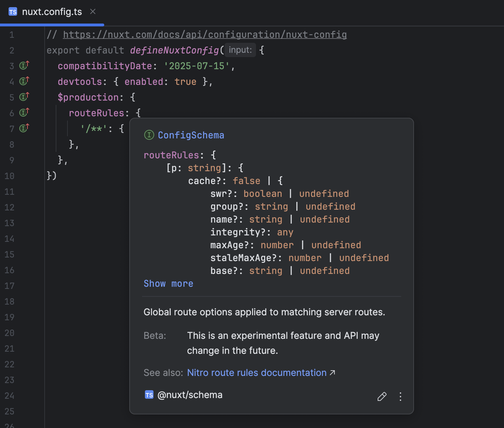Click the blue tab progress indicator bar

coord(52,25)
